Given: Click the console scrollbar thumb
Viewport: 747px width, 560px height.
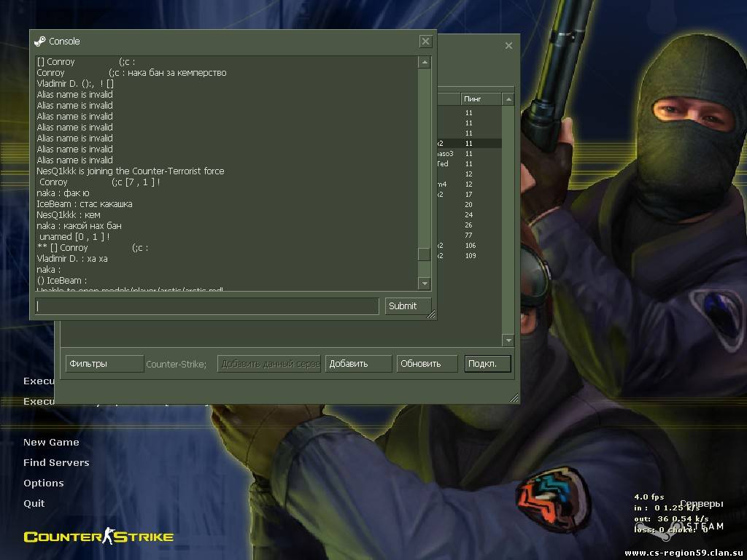Looking at the screenshot, I should 424,254.
